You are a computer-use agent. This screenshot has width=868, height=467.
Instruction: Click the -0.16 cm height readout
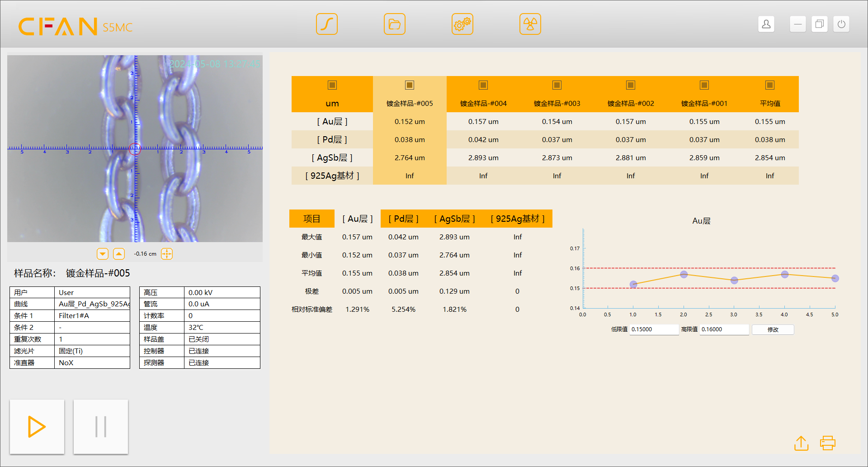pos(145,254)
